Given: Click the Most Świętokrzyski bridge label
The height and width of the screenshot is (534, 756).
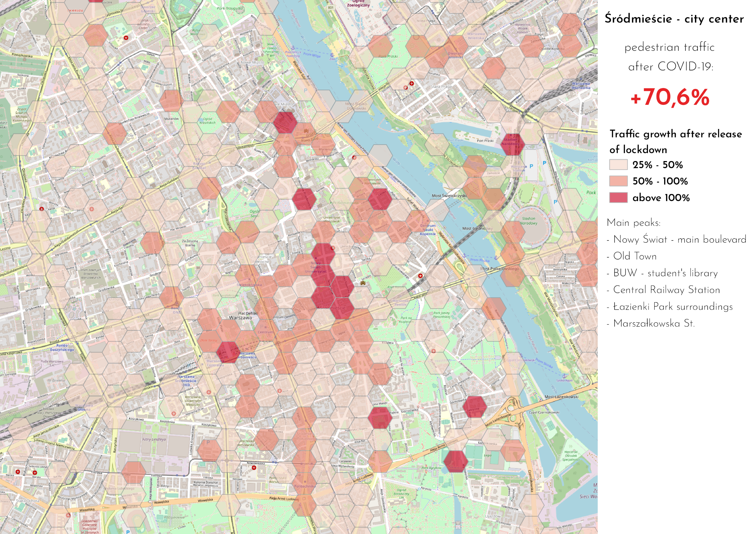Looking at the screenshot, I should [449, 196].
